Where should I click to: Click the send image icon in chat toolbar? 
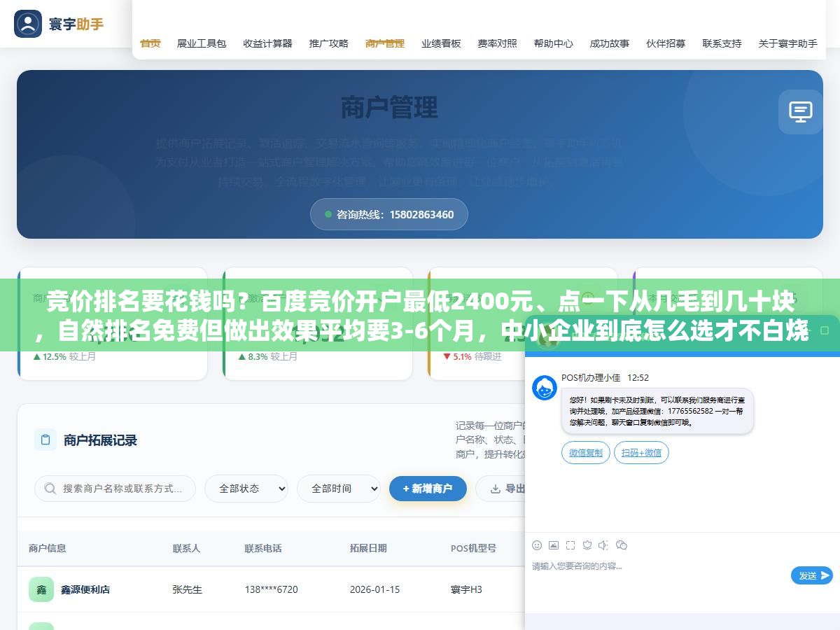pos(554,545)
